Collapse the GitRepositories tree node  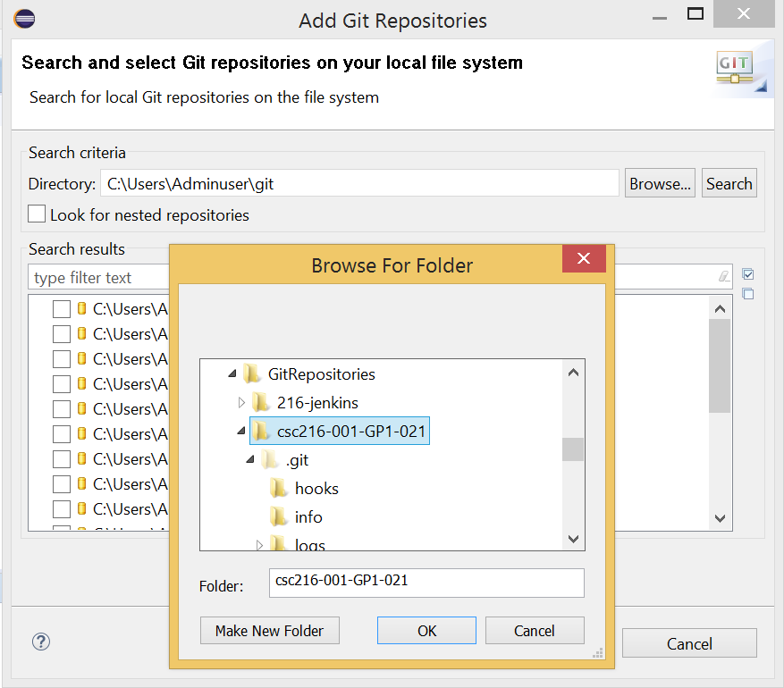coord(231,373)
